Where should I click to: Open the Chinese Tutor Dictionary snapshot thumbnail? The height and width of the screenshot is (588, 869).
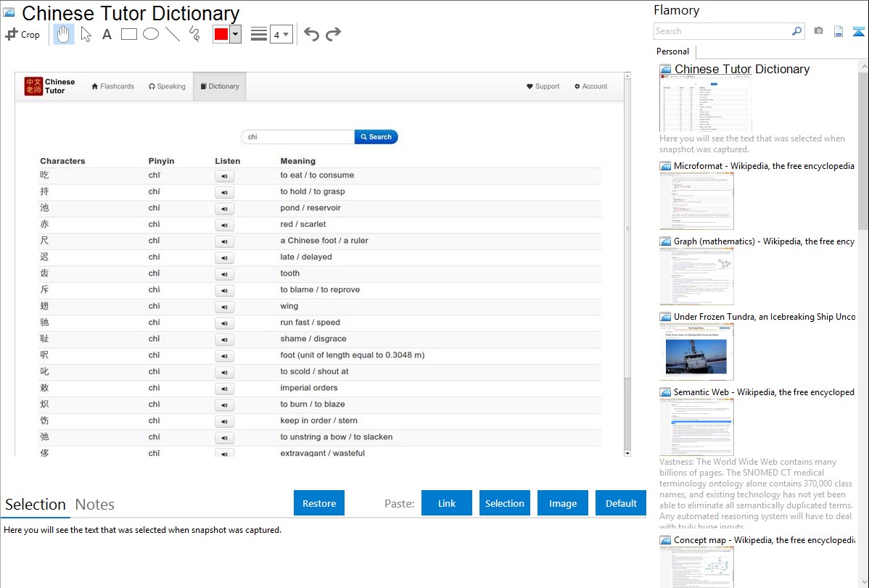[706, 104]
